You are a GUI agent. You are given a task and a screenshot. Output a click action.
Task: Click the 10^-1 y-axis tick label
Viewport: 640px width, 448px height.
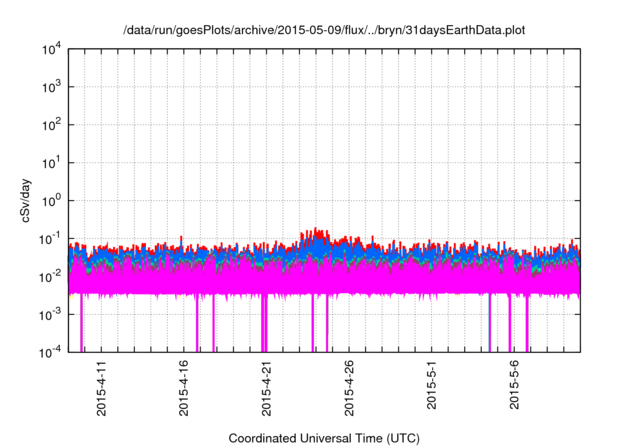50,239
